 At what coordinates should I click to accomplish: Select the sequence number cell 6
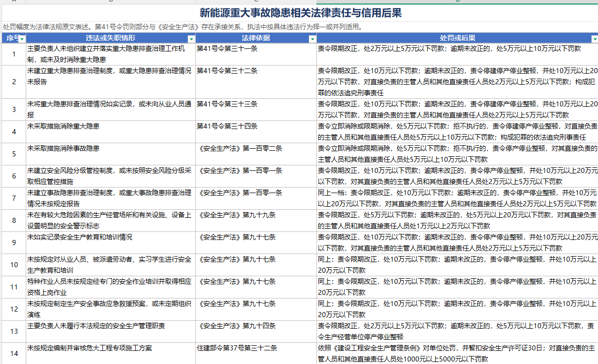click(x=14, y=176)
